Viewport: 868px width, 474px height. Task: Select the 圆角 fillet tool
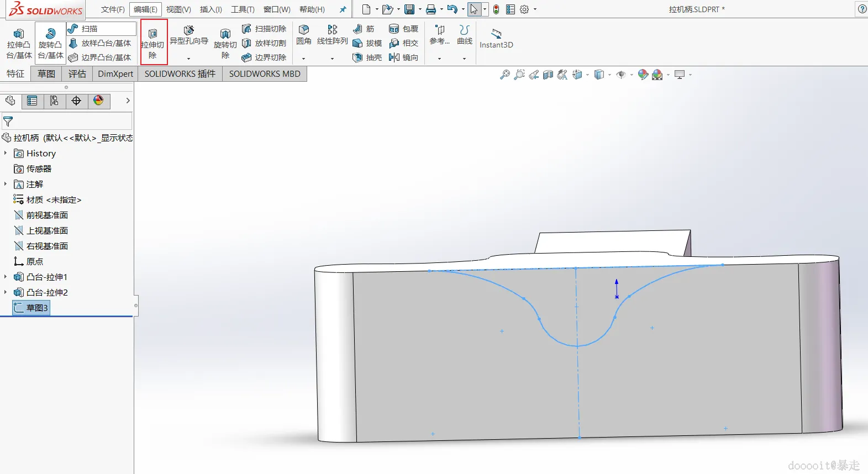click(x=303, y=34)
